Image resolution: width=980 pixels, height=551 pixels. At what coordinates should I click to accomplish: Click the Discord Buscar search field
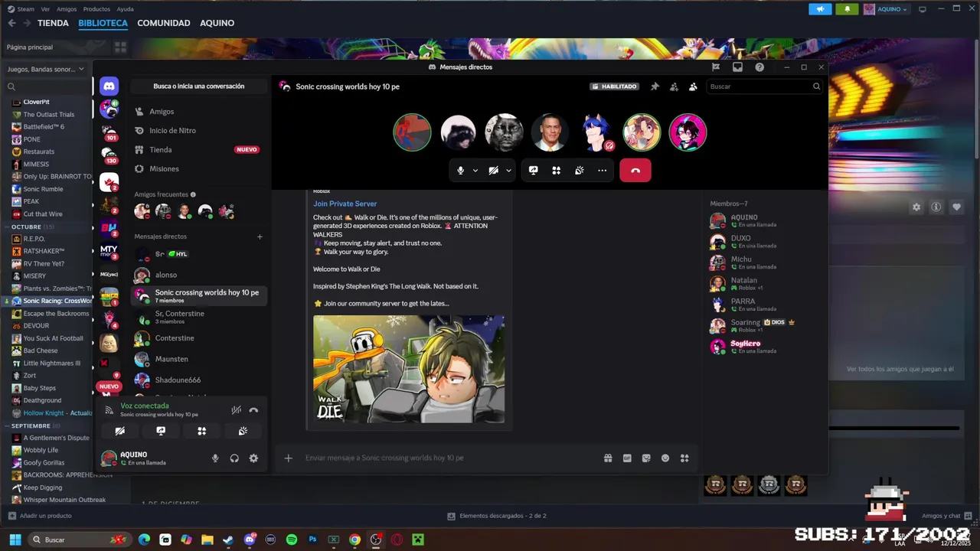point(764,86)
